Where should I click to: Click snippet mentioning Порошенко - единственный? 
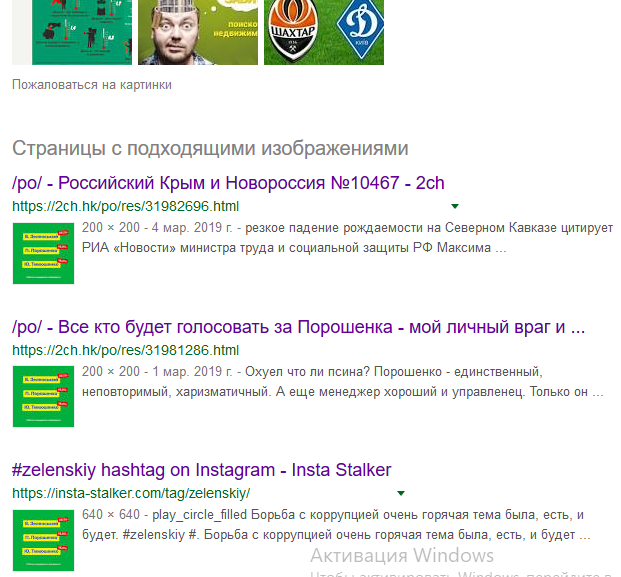(x=343, y=382)
